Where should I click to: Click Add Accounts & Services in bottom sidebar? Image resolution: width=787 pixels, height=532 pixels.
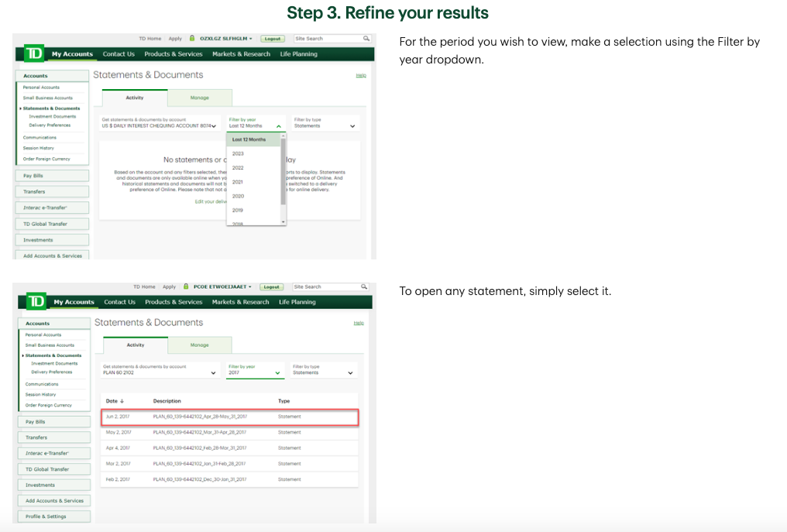click(x=54, y=501)
